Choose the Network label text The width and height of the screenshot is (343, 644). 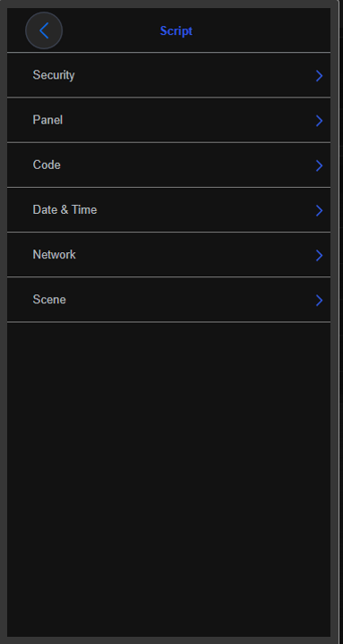[54, 254]
